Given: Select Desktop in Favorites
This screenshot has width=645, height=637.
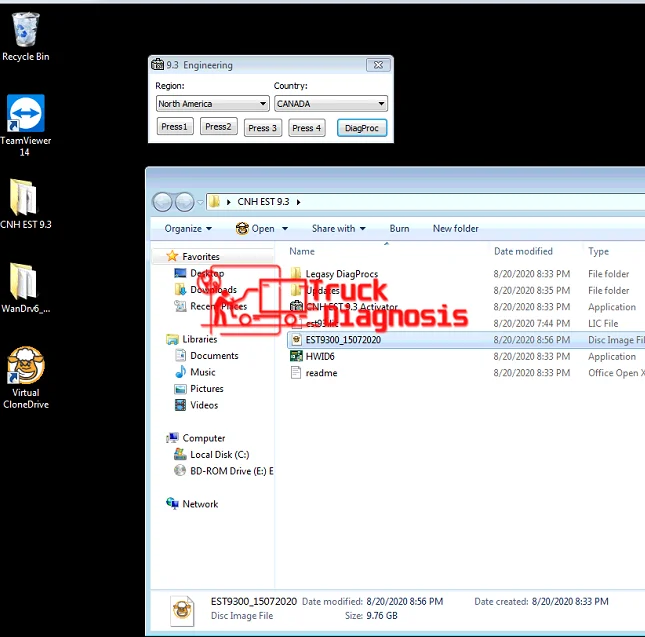Looking at the screenshot, I should click(207, 273).
